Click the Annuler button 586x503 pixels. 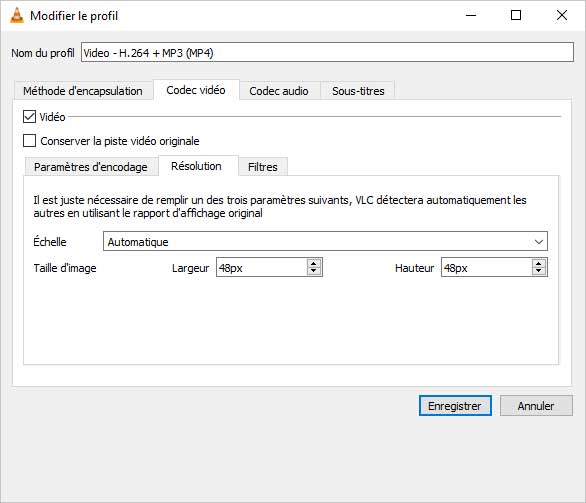(x=536, y=406)
